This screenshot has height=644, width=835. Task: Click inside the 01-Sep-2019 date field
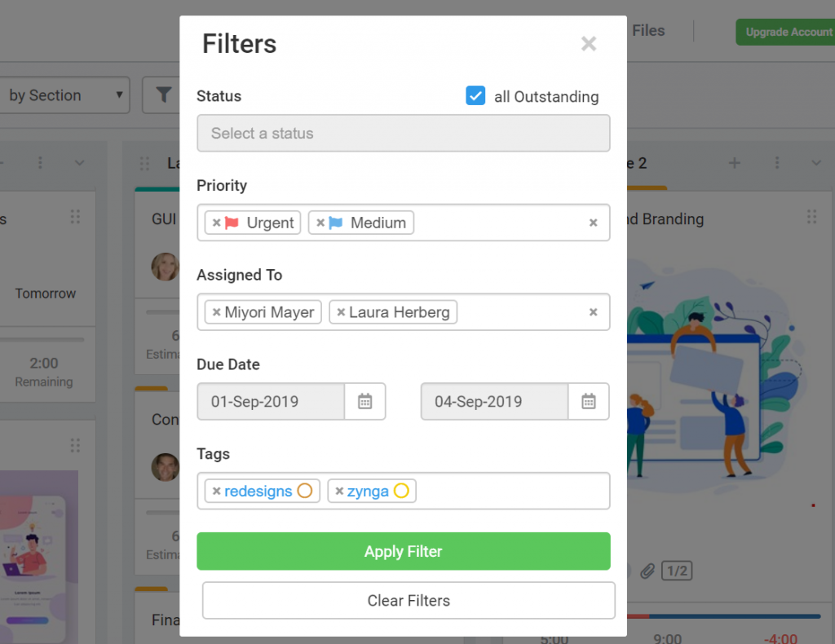coord(269,401)
